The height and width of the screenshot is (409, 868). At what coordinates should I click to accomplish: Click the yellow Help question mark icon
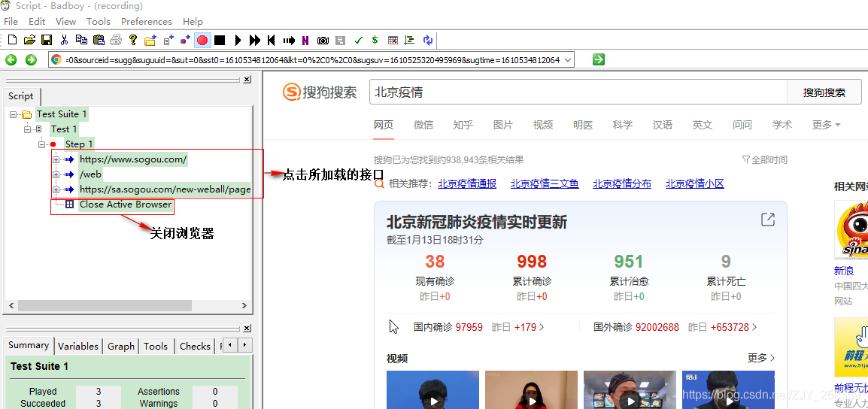[x=133, y=40]
